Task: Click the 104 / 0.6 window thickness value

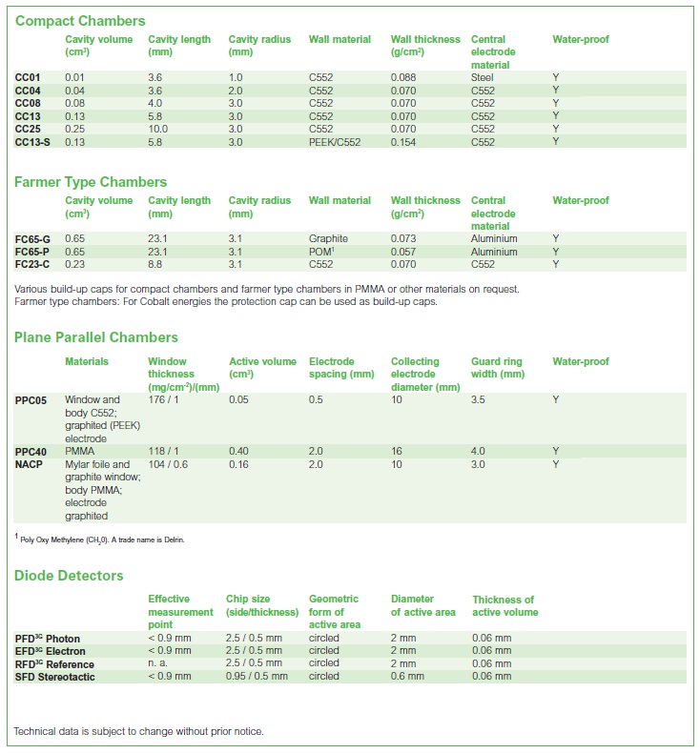Action: pyautogui.click(x=168, y=464)
